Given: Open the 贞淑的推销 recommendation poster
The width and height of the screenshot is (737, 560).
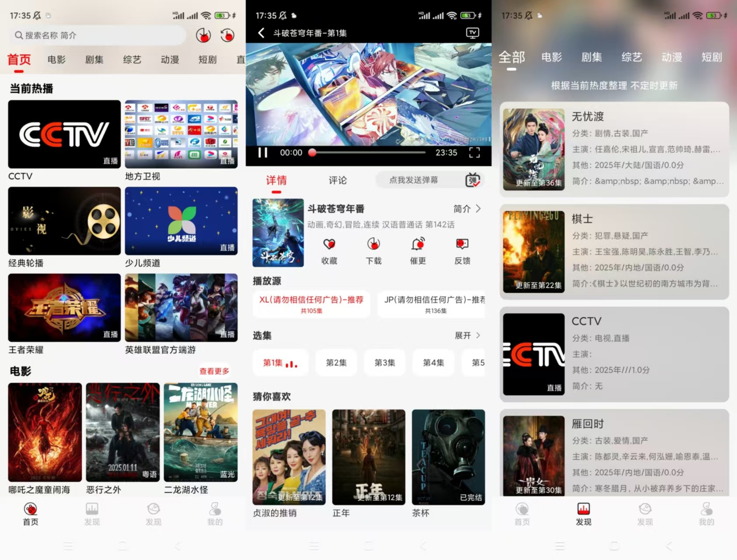Looking at the screenshot, I should tap(289, 457).
